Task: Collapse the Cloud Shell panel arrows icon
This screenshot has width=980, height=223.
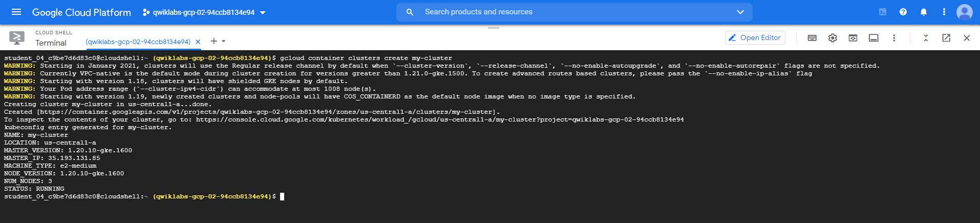Action: point(926,38)
